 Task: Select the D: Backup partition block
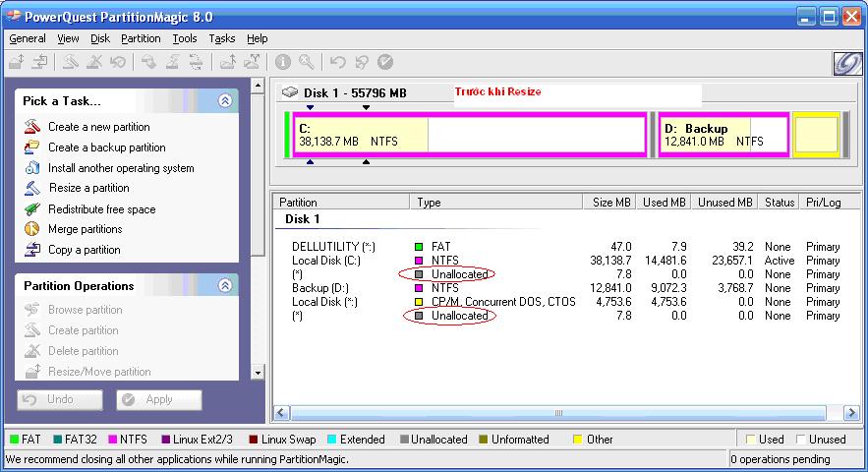(x=723, y=135)
